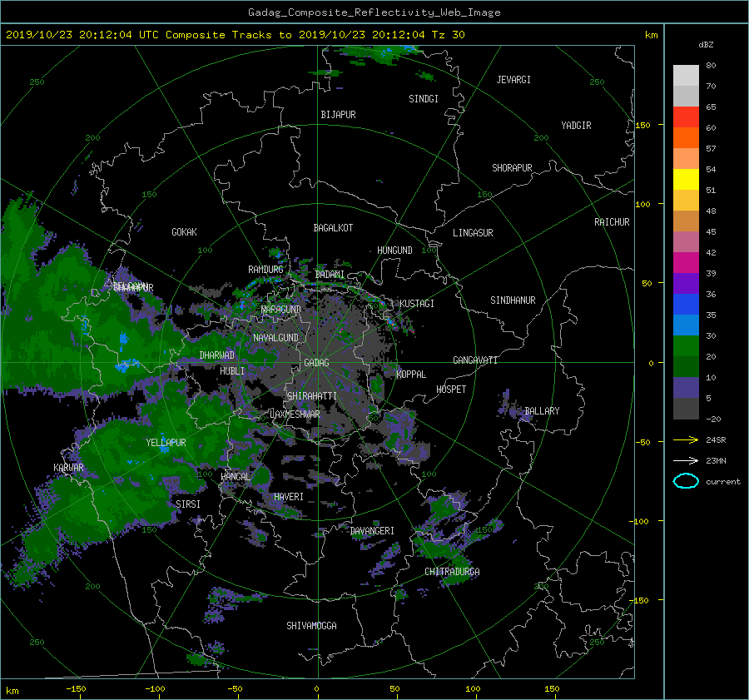Select the bright yellow 54 dBZ legend swatch
Screen dimensions: 749x700
[x=686, y=179]
